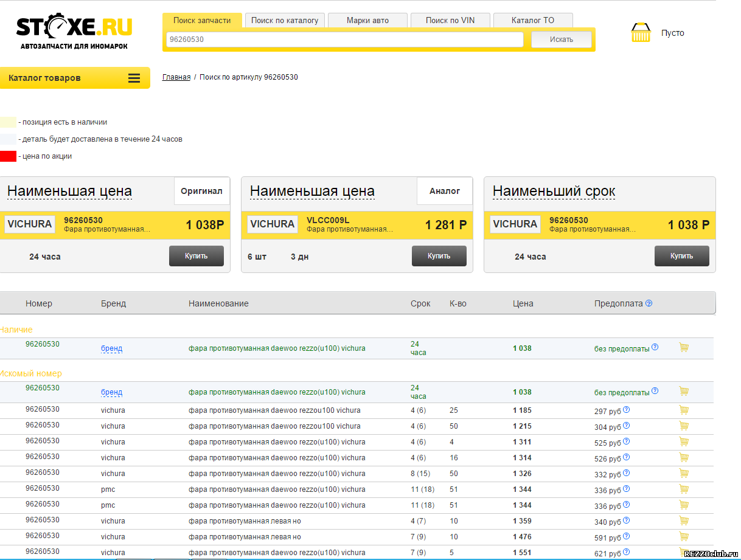This screenshot has height=560, width=741.
Task: Click Наименьшая цена heading of Оригинал card
Action: point(69,191)
